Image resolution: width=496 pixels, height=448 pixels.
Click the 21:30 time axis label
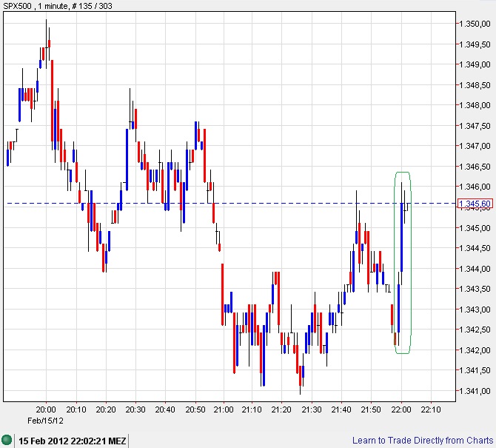pyautogui.click(x=312, y=409)
